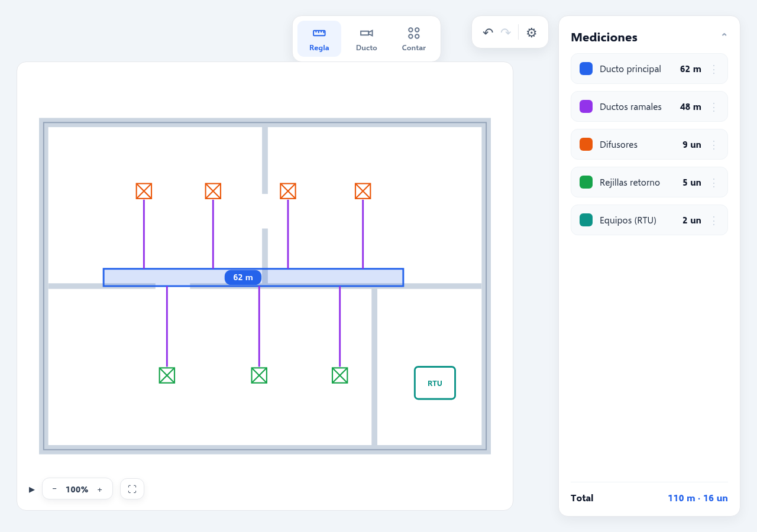Image resolution: width=757 pixels, height=532 pixels.
Task: Select the Contar count tool
Action: 414,39
